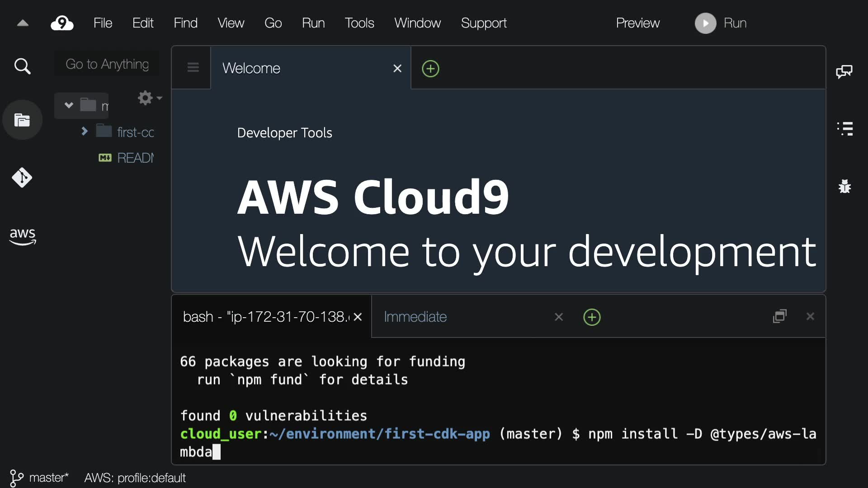Open the Outline list panel icon

[x=844, y=129]
